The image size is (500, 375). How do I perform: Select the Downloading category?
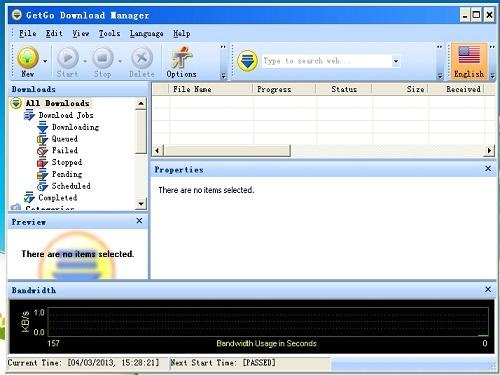(75, 127)
